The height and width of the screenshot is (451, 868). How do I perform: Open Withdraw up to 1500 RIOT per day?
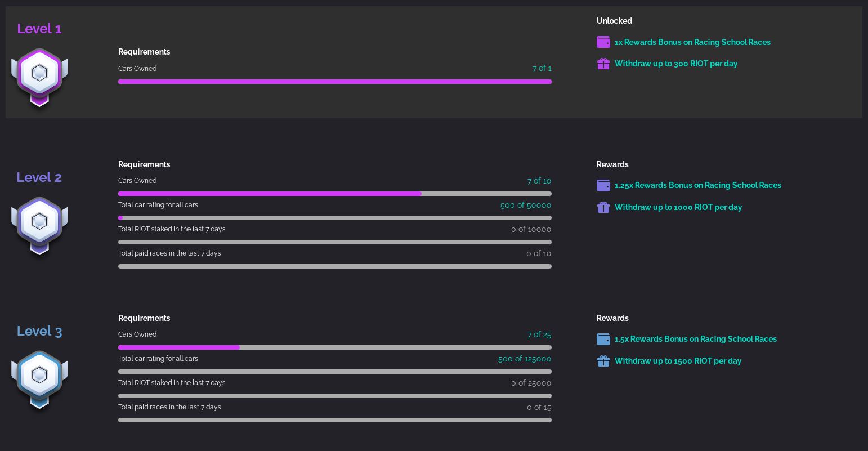[678, 361]
